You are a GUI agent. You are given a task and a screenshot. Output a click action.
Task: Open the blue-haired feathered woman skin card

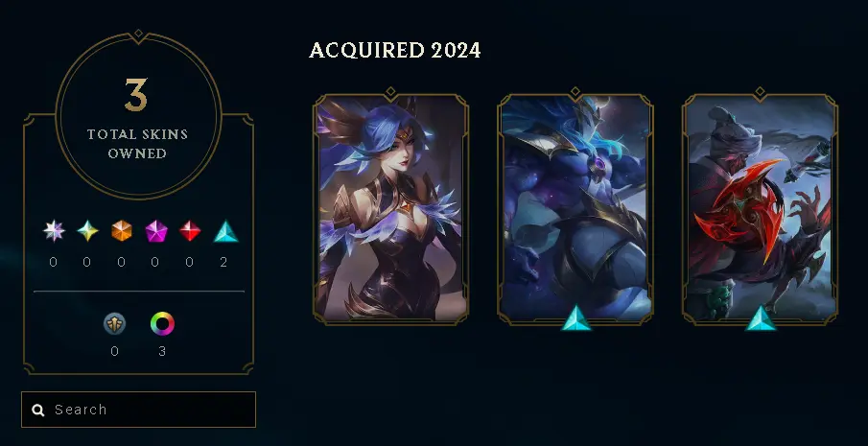[x=390, y=209]
